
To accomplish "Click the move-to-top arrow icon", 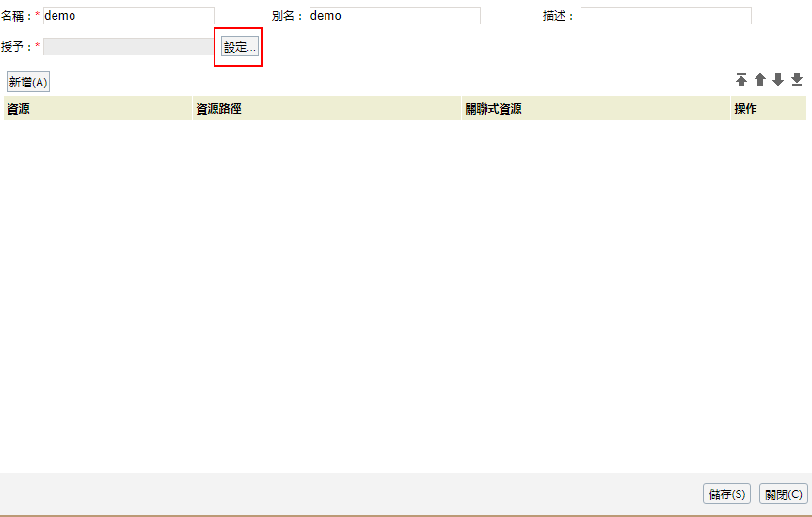I will click(x=741, y=80).
